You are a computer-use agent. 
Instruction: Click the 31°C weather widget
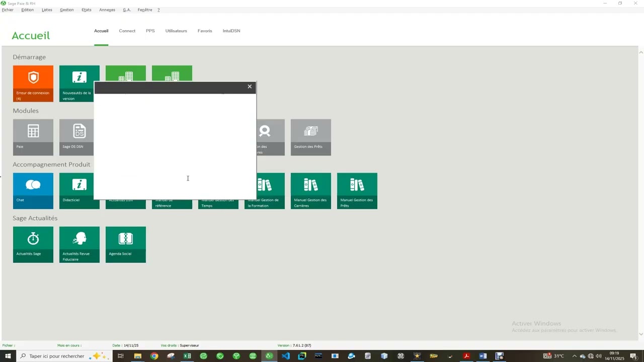554,356
